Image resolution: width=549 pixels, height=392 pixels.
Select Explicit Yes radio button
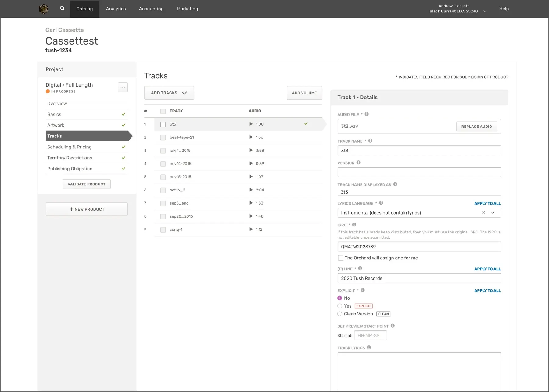pyautogui.click(x=339, y=306)
